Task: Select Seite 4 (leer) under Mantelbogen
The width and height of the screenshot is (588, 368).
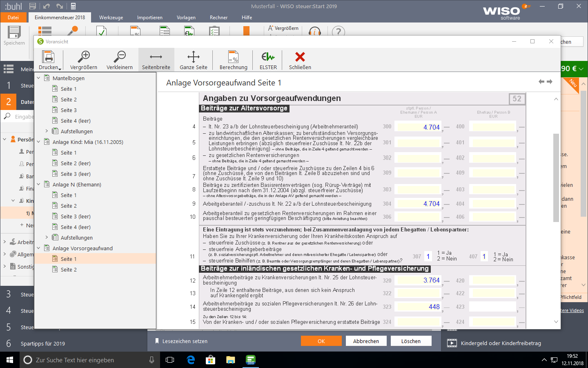Action: pyautogui.click(x=76, y=121)
